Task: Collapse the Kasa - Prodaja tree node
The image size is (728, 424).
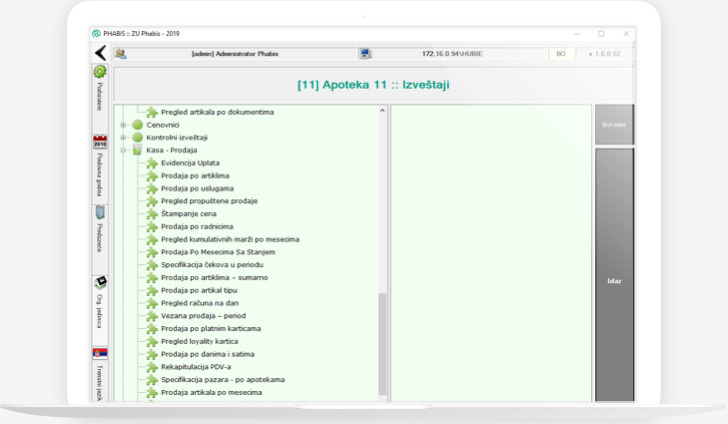Action: [123, 150]
